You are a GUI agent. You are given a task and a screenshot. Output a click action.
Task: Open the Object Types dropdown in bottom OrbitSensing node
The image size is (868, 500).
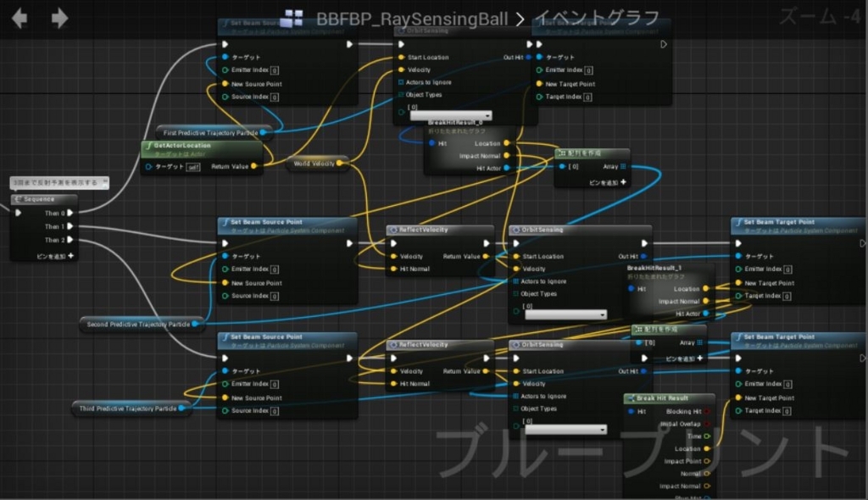coord(565,429)
